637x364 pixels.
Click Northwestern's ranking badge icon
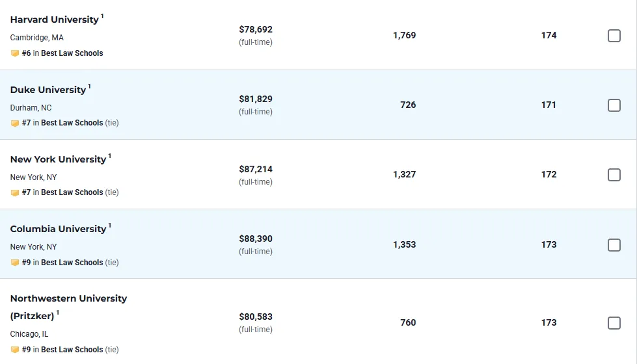[15, 350]
